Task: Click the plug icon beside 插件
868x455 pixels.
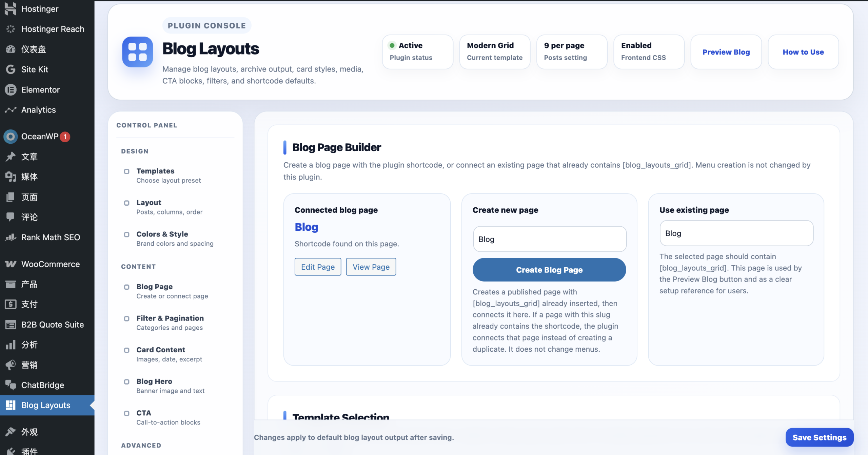Action: (11, 451)
